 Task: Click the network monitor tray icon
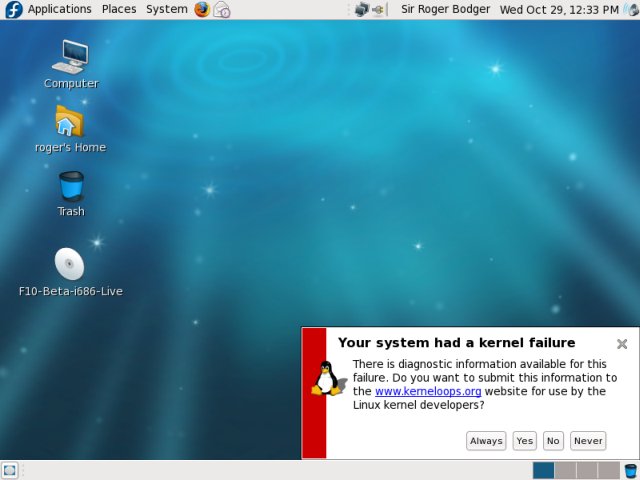[362, 9]
